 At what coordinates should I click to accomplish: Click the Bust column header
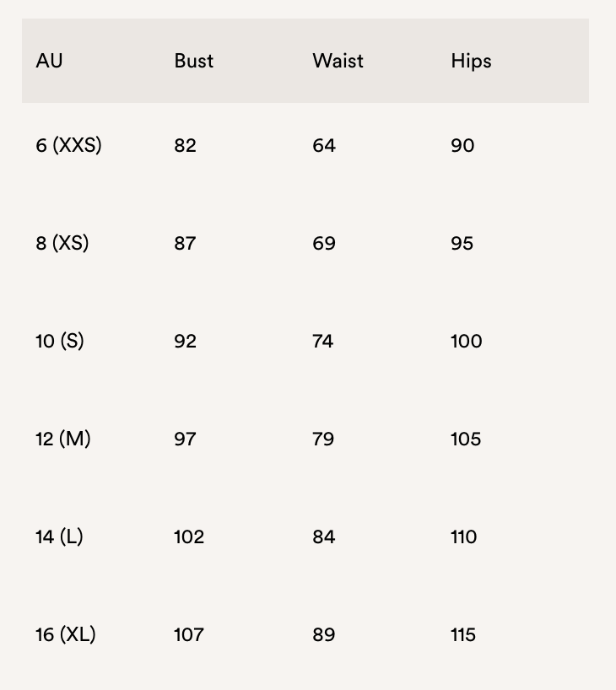(x=193, y=61)
